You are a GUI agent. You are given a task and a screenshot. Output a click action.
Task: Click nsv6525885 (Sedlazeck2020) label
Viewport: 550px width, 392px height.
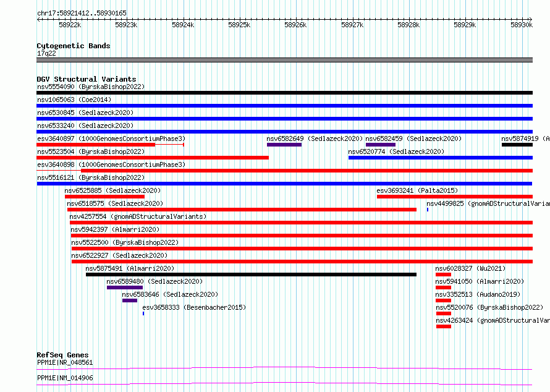pos(112,190)
